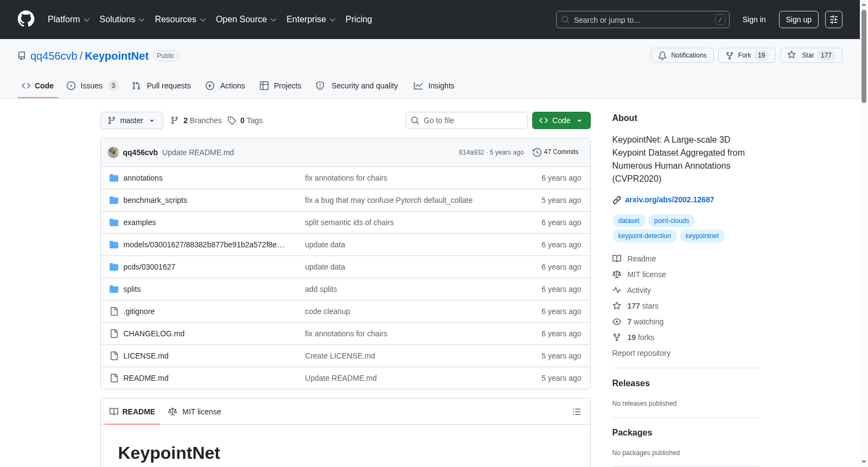
Task: Click the Activity pulse icon
Action: tap(617, 290)
